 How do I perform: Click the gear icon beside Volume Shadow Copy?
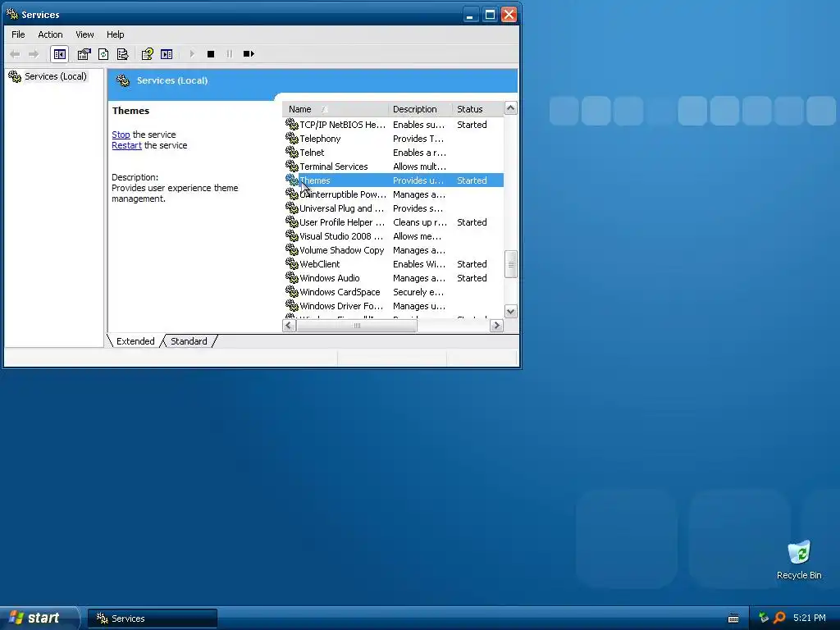pyautogui.click(x=292, y=249)
